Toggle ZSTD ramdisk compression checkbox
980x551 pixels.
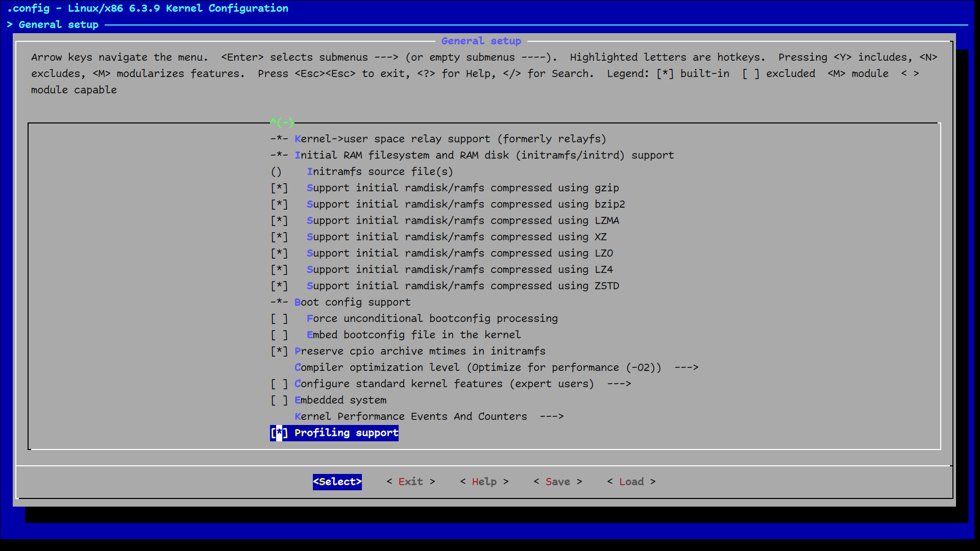279,286
